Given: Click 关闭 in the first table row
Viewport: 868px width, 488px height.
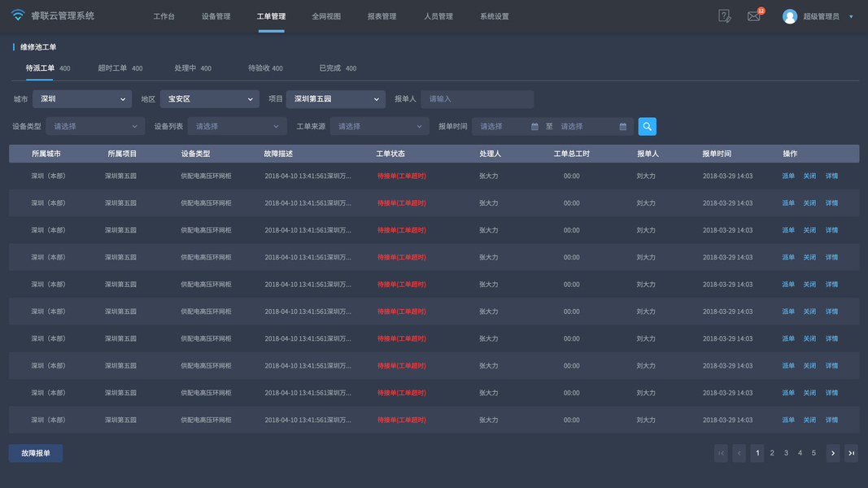Looking at the screenshot, I should pos(809,176).
